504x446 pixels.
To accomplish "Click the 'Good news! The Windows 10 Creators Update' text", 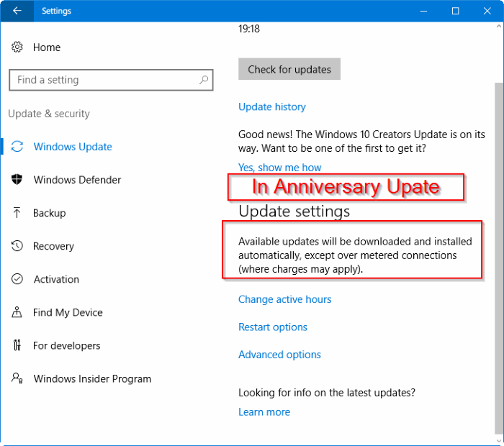I will point(361,141).
